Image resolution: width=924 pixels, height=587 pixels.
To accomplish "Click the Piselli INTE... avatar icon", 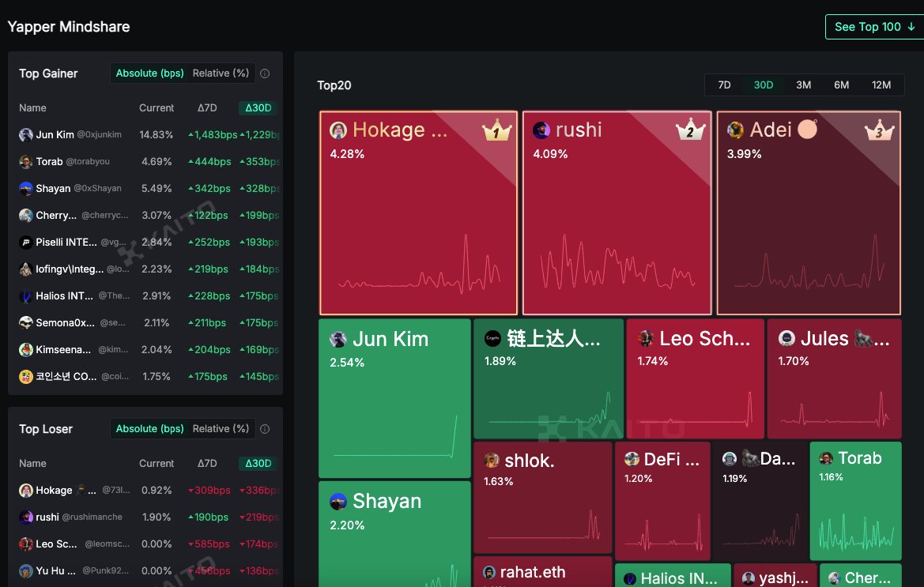I will pos(26,242).
